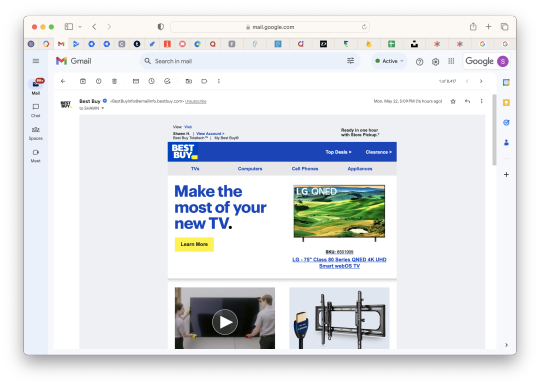This screenshot has height=386, width=540.
Task: Reload the page in Safari
Action: coord(364,27)
